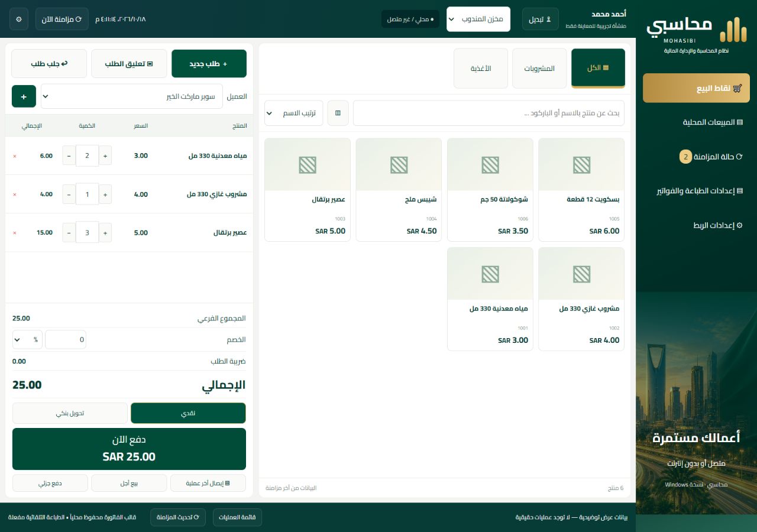Remove عصير برتقال row from cart
This screenshot has width=757, height=532.
click(15, 233)
